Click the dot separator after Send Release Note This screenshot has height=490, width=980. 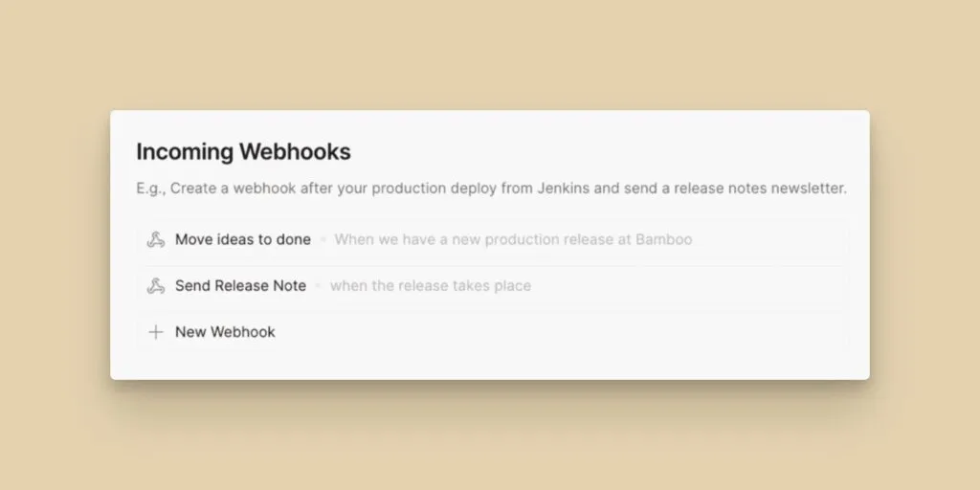click(319, 285)
